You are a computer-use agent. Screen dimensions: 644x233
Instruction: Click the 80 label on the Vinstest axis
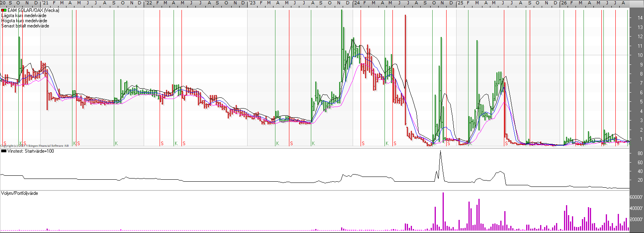coord(640,153)
